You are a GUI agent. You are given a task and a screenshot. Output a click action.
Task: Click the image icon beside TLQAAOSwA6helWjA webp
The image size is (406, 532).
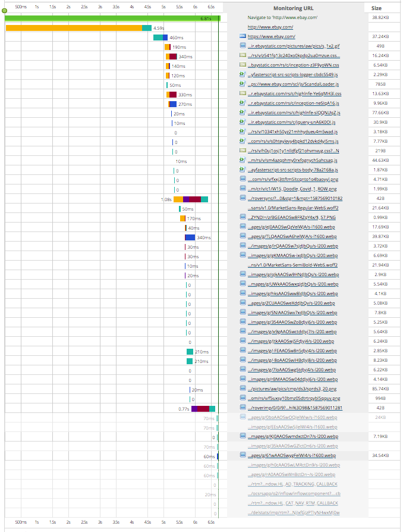pos(243,236)
